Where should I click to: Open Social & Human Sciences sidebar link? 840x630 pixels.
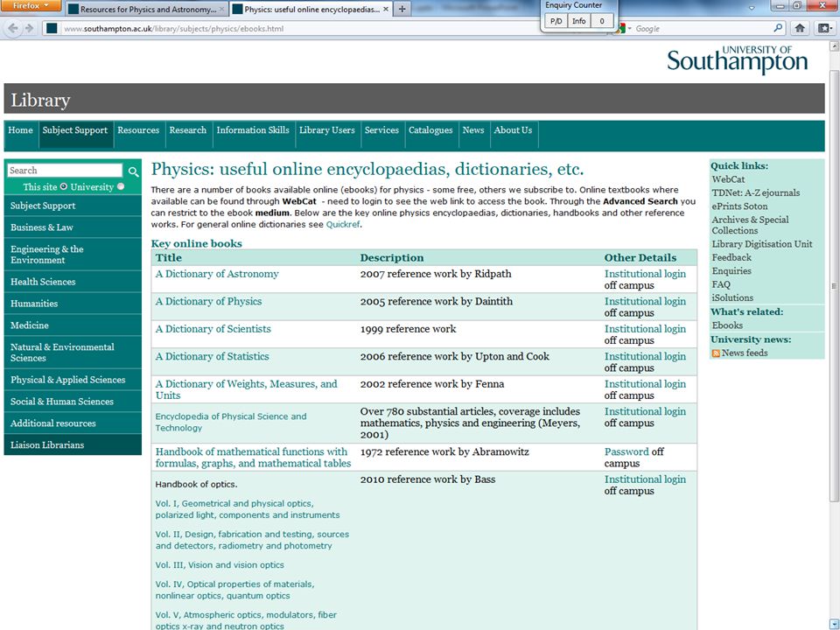point(73,402)
